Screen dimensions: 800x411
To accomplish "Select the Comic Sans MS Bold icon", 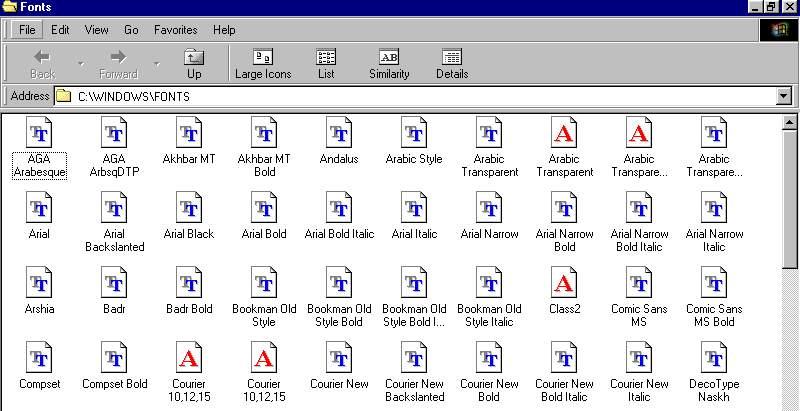I will [x=714, y=282].
